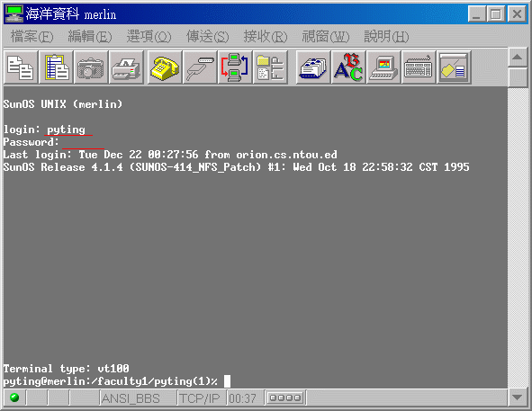Click the computer terminal settings icon
Viewport: 532px width, 411px height.
[x=383, y=67]
